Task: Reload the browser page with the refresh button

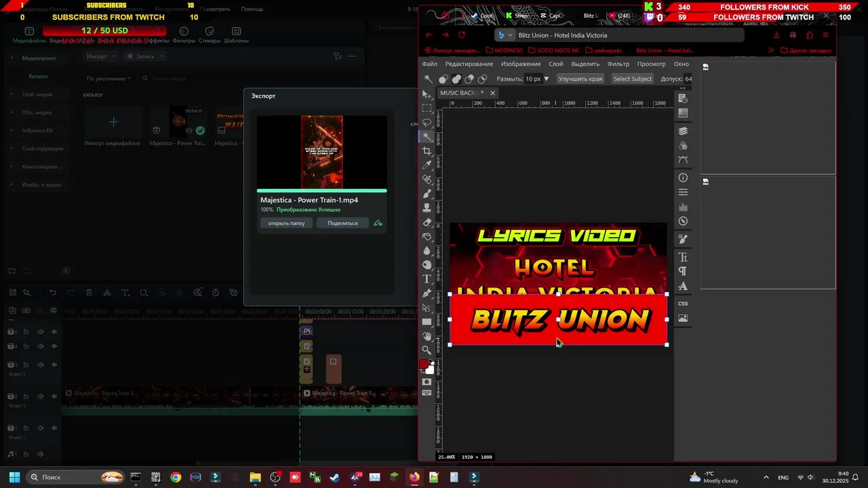Action: point(462,35)
